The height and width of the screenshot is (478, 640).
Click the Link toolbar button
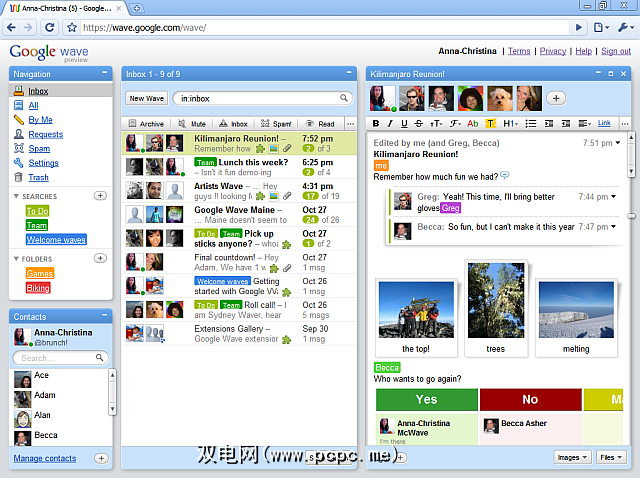click(x=604, y=123)
